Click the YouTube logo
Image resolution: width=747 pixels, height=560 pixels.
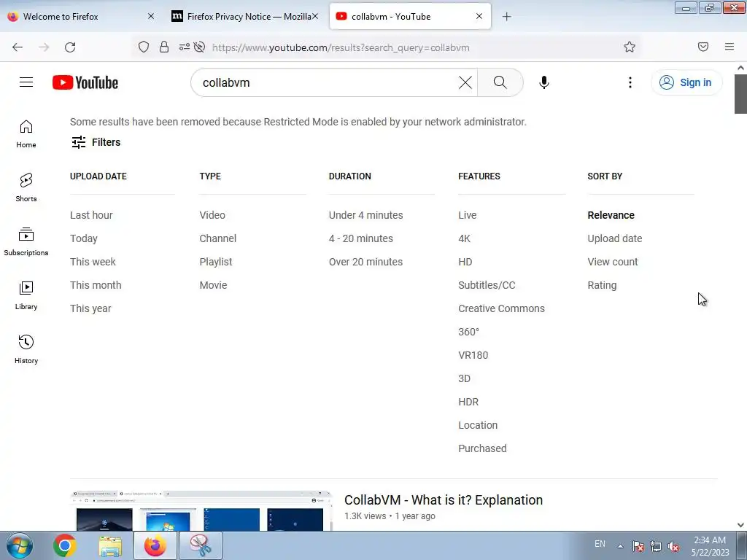point(85,82)
